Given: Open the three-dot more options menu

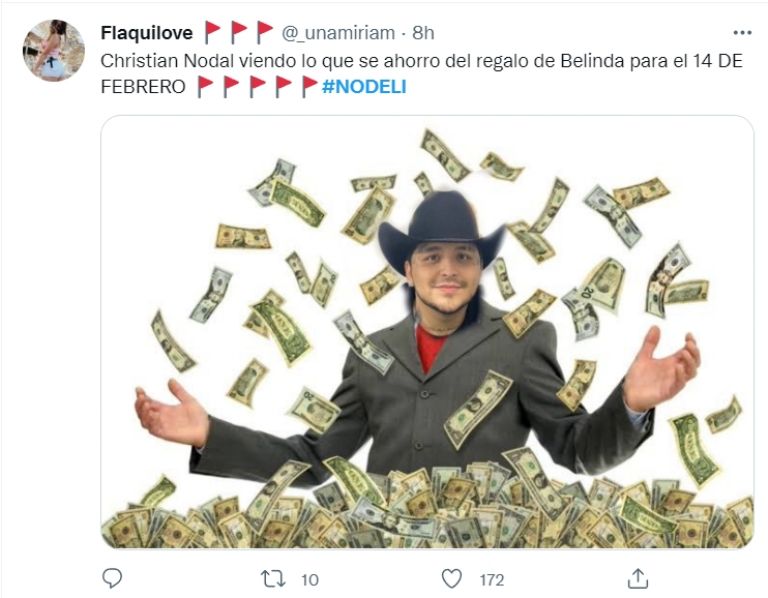Looking at the screenshot, I should click(742, 33).
